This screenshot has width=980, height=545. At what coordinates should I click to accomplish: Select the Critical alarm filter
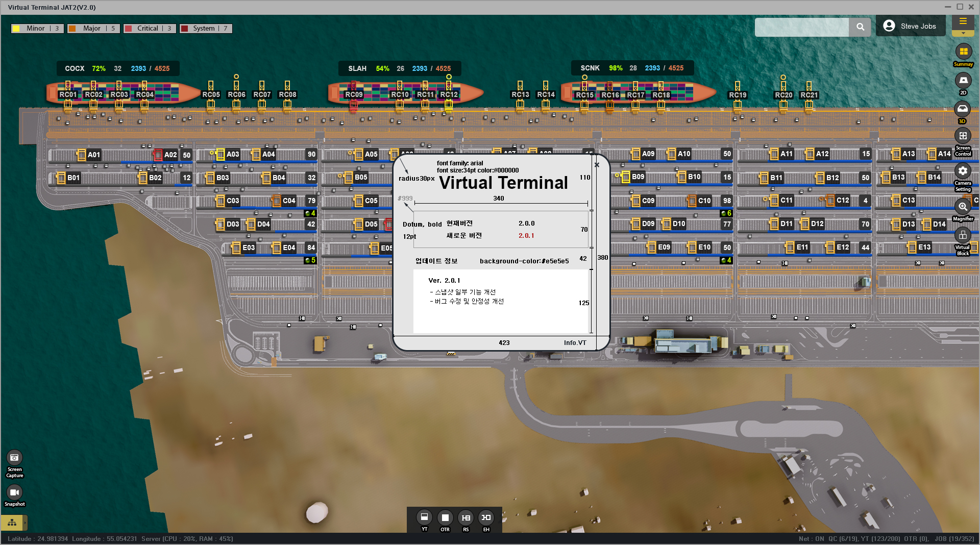[149, 29]
